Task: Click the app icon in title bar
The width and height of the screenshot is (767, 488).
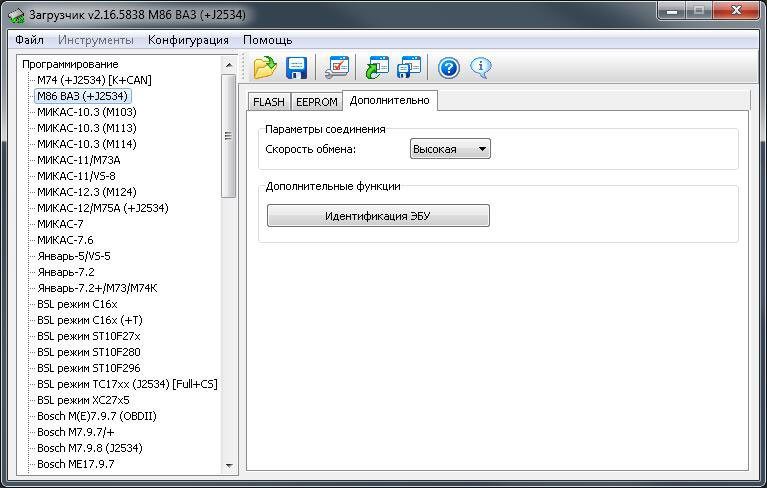Action: 16,15
